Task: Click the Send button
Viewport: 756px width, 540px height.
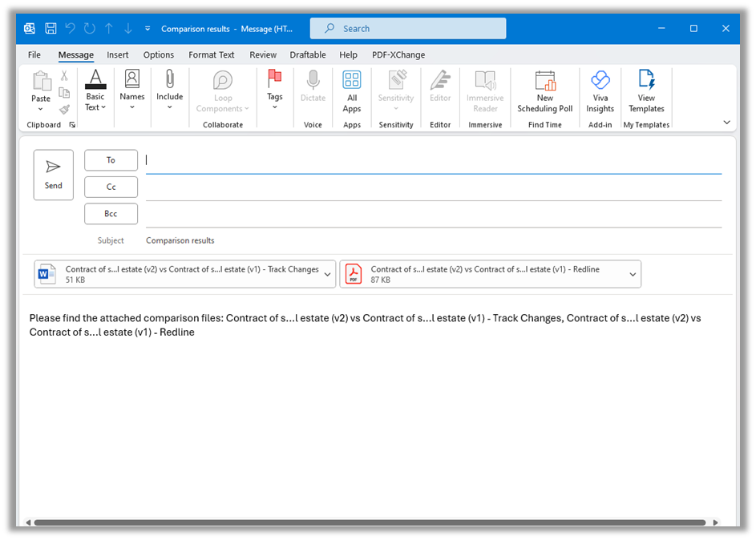Action: [54, 175]
